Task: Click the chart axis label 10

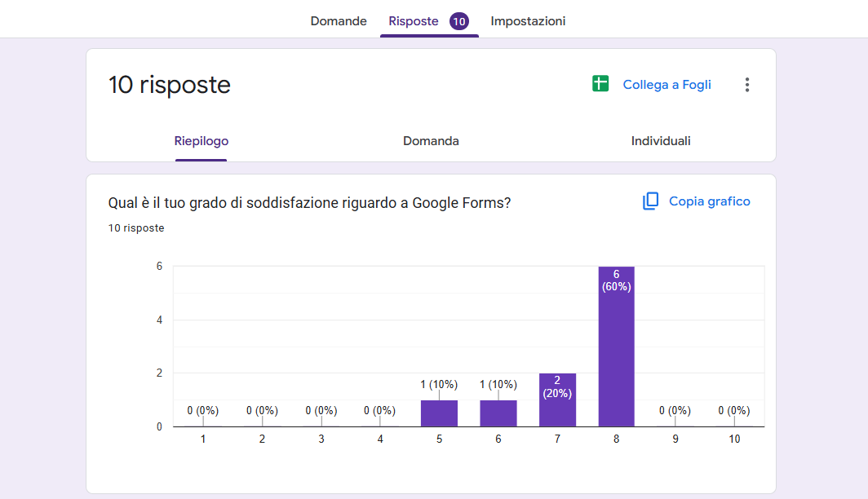Action: pos(734,438)
